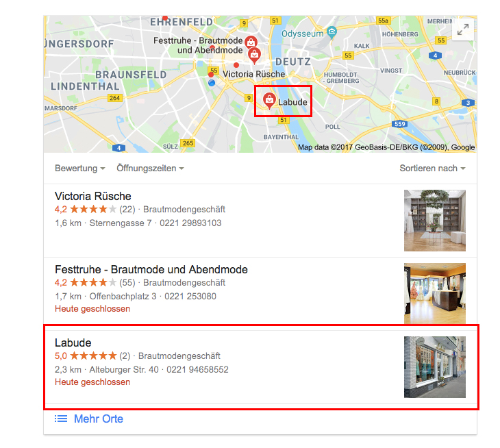Click the Odysseum museum marker

332,32
